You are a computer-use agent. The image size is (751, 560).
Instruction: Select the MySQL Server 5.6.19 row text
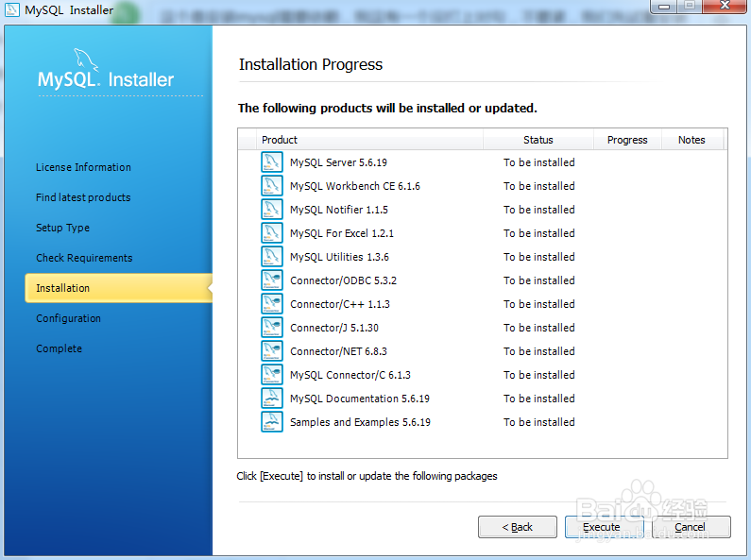pos(338,162)
